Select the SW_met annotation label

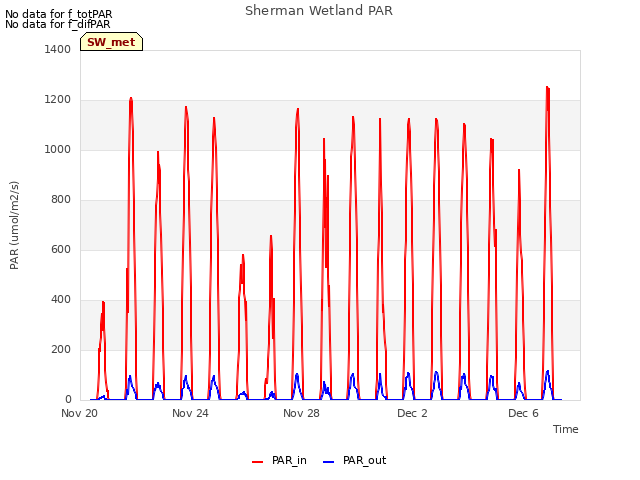(x=111, y=42)
